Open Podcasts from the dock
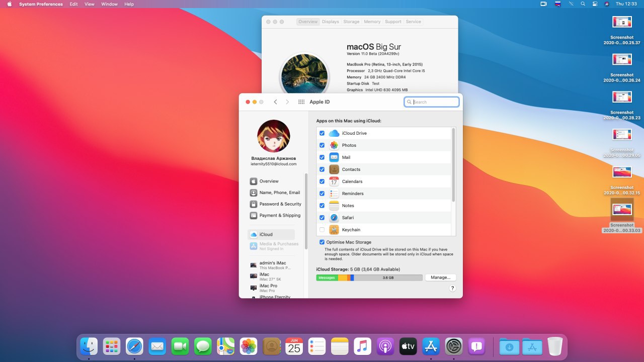644x362 pixels. point(385,346)
